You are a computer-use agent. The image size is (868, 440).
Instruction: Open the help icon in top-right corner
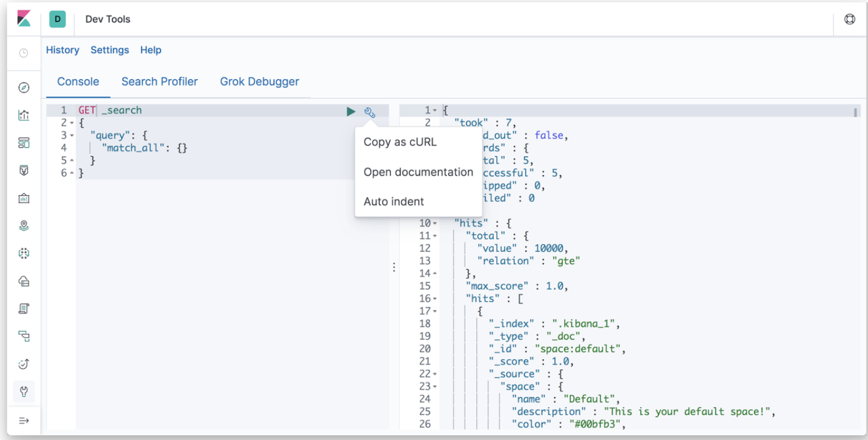tap(849, 19)
